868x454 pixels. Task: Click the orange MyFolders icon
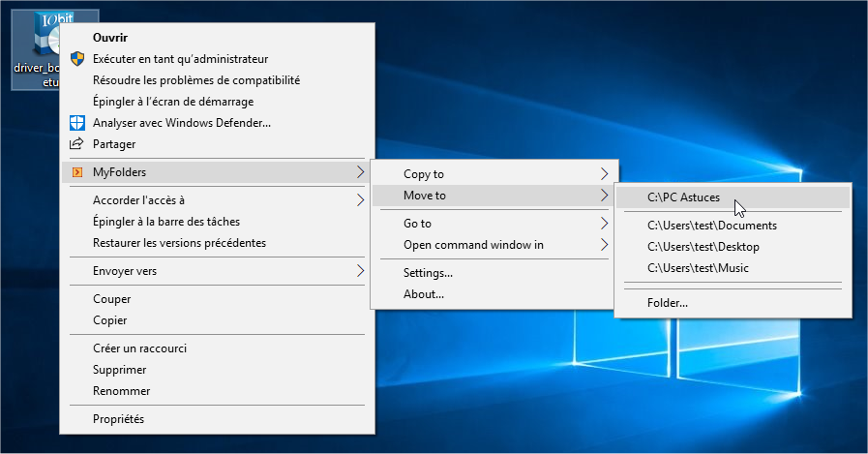(x=77, y=172)
